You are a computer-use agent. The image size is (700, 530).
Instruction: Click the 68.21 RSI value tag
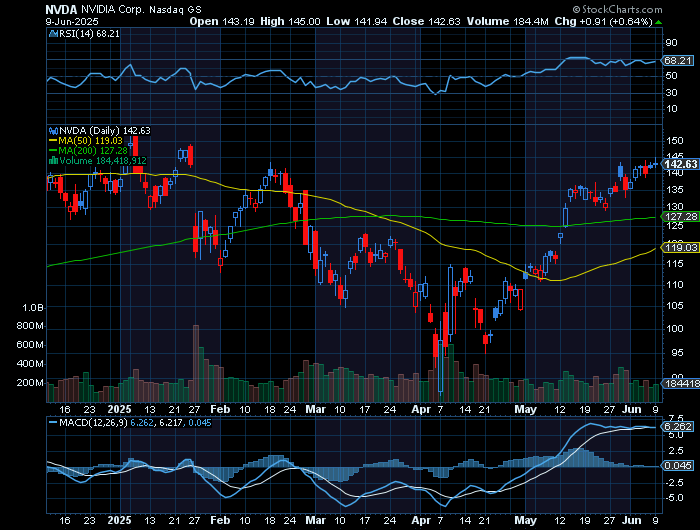678,61
